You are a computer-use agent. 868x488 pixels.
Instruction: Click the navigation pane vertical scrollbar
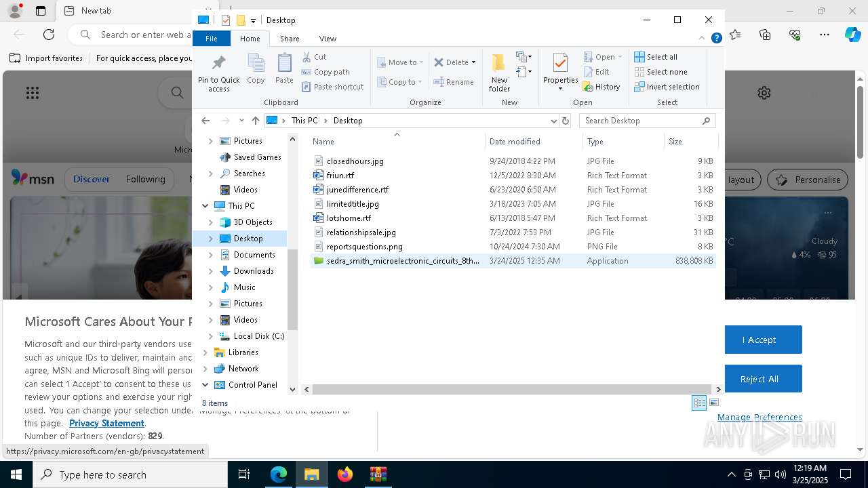(x=293, y=289)
